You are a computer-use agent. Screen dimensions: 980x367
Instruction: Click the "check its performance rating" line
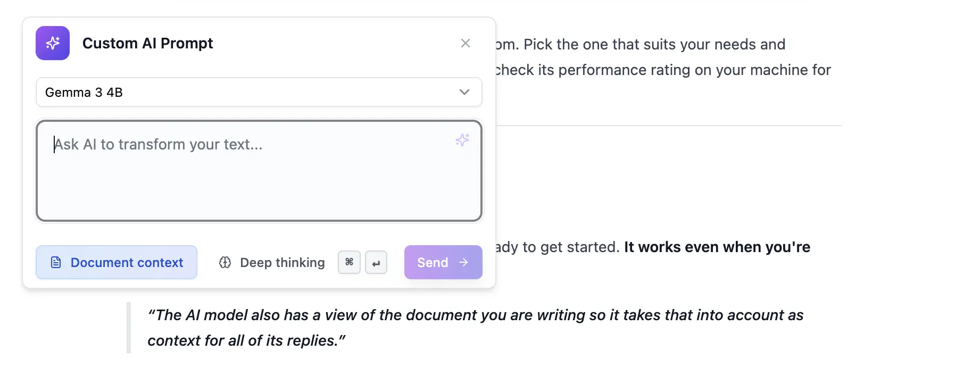(662, 70)
